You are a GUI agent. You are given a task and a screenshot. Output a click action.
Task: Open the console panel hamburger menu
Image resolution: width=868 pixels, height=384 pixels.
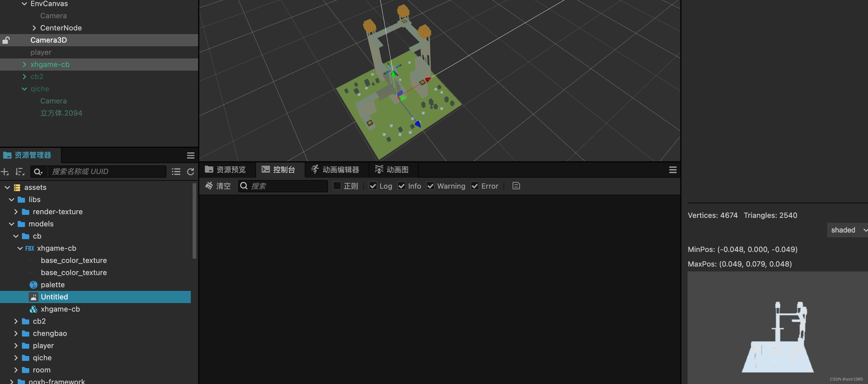pos(673,170)
